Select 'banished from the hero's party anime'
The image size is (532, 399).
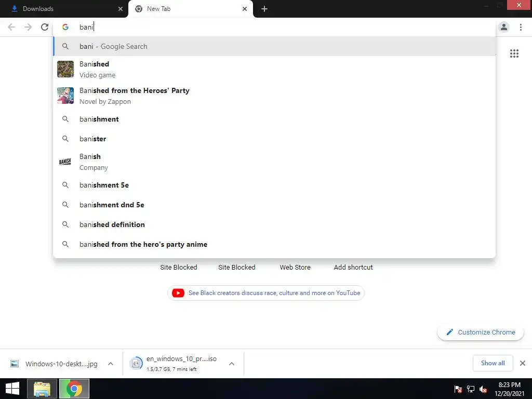coord(274,244)
